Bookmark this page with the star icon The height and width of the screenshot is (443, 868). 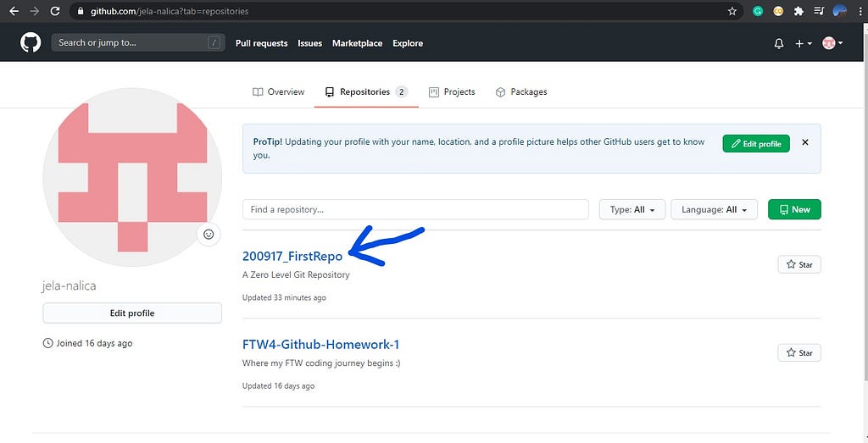pos(732,11)
